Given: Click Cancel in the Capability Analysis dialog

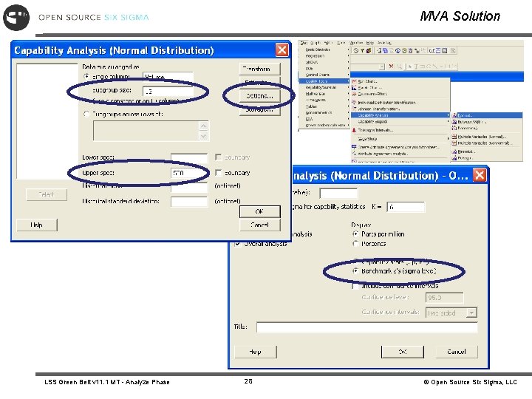Looking at the screenshot, I should 259,225.
